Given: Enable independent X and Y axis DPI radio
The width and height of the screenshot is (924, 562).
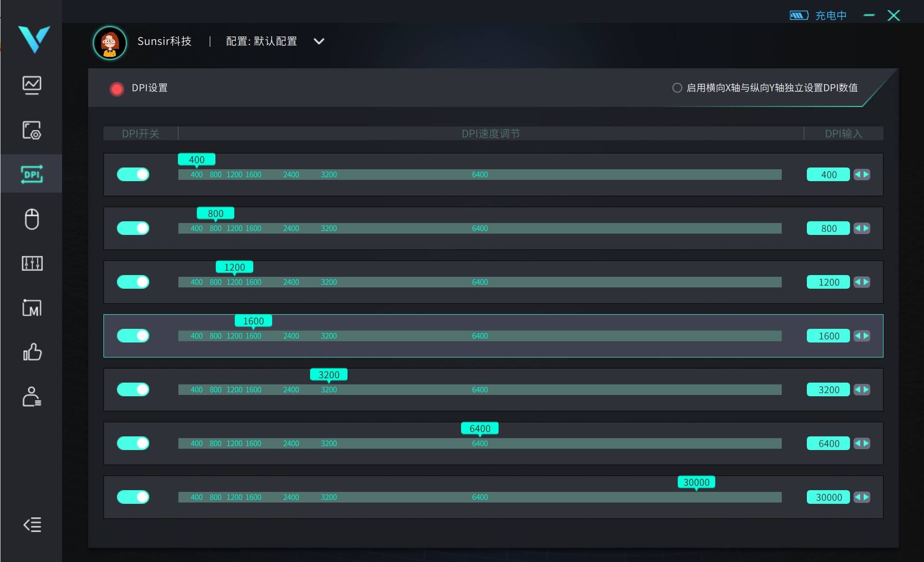Looking at the screenshot, I should coord(677,88).
